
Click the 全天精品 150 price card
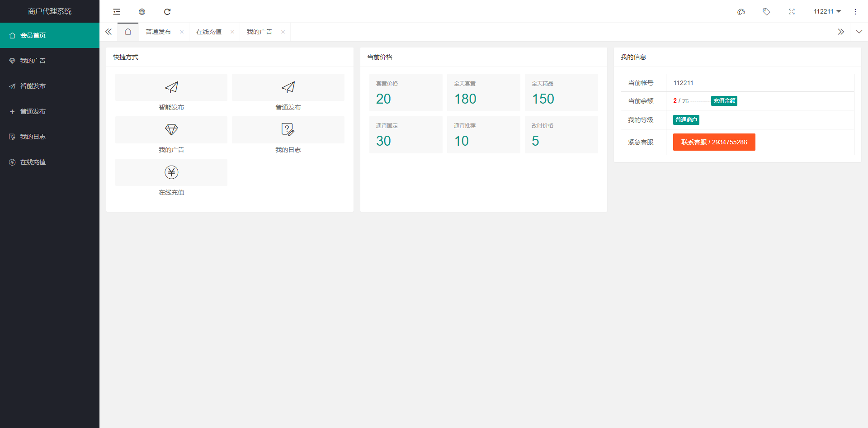[x=561, y=92]
